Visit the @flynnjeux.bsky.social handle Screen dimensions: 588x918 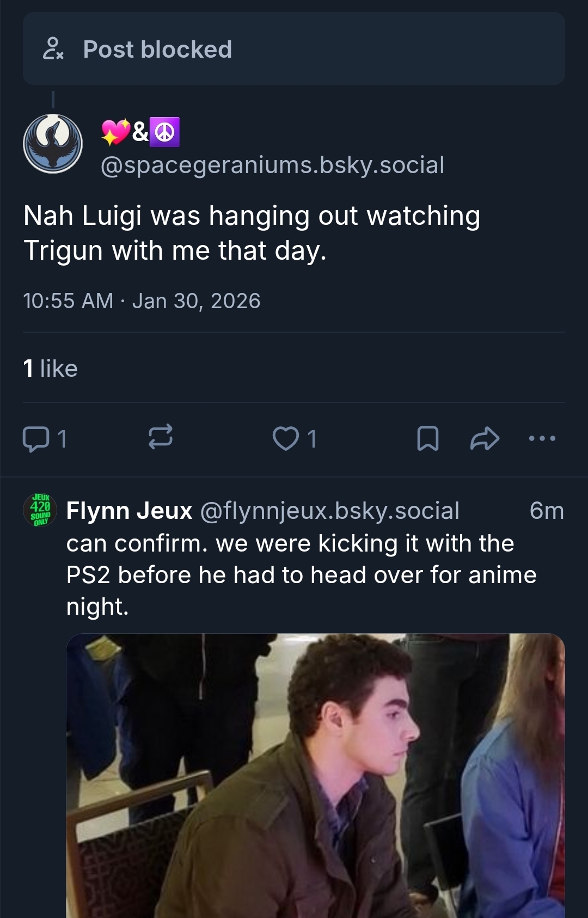(330, 511)
